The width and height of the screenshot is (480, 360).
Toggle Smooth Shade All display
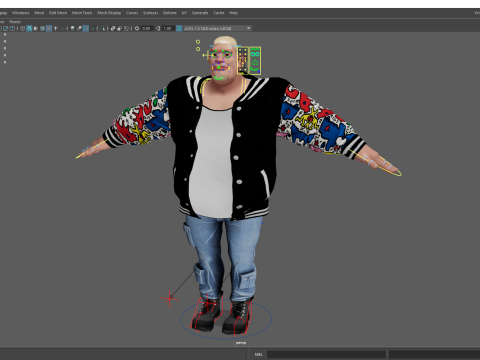click(29, 28)
